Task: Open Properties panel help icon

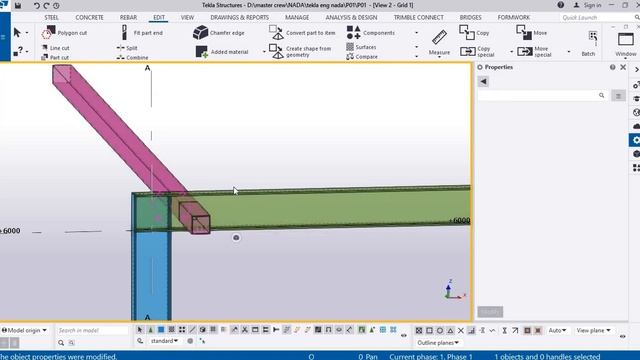Action: click(613, 67)
